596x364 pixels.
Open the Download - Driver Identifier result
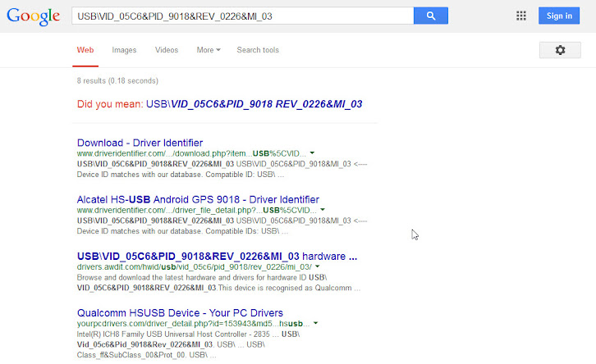140,143
